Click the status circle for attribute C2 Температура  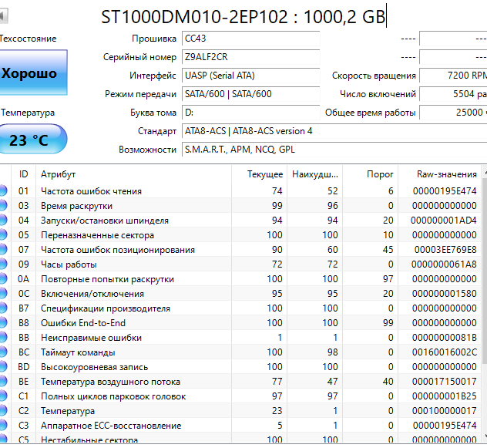tap(3, 411)
